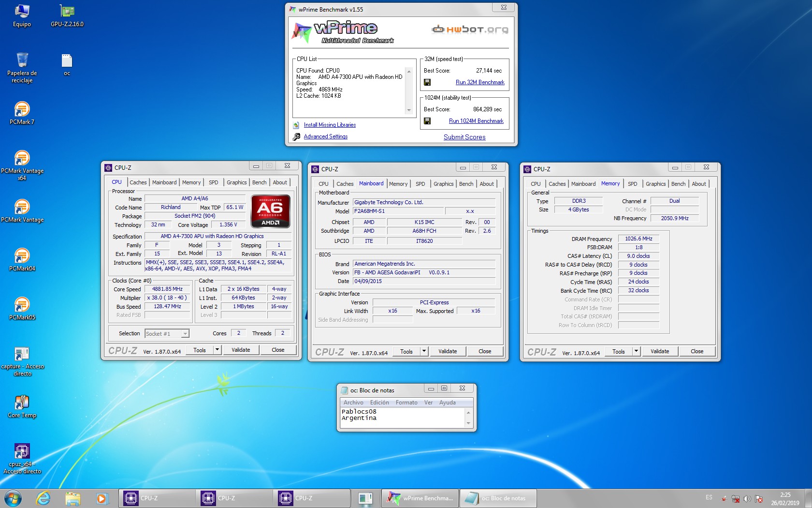Open About tab in Memory CPU-Z window
This screenshot has width=812, height=508.
698,184
